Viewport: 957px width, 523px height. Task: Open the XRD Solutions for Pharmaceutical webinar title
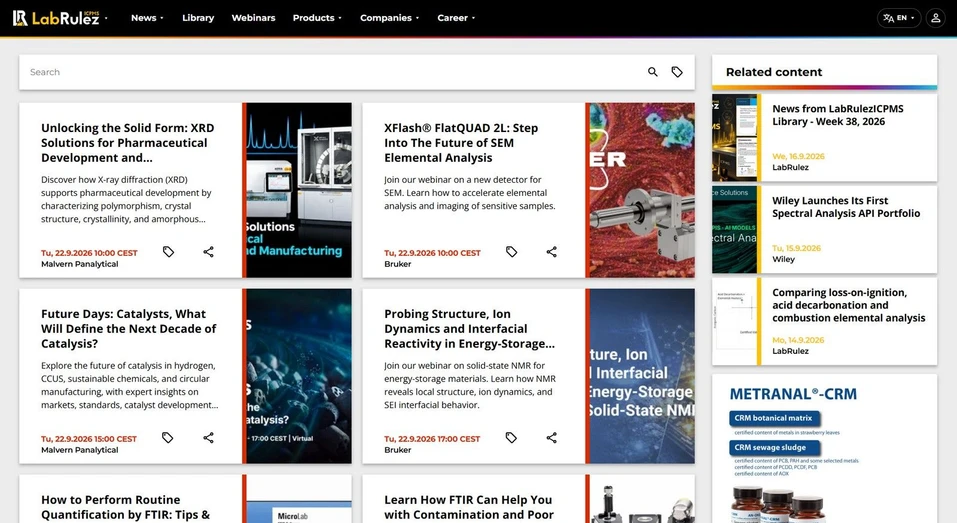pyautogui.click(x=128, y=143)
